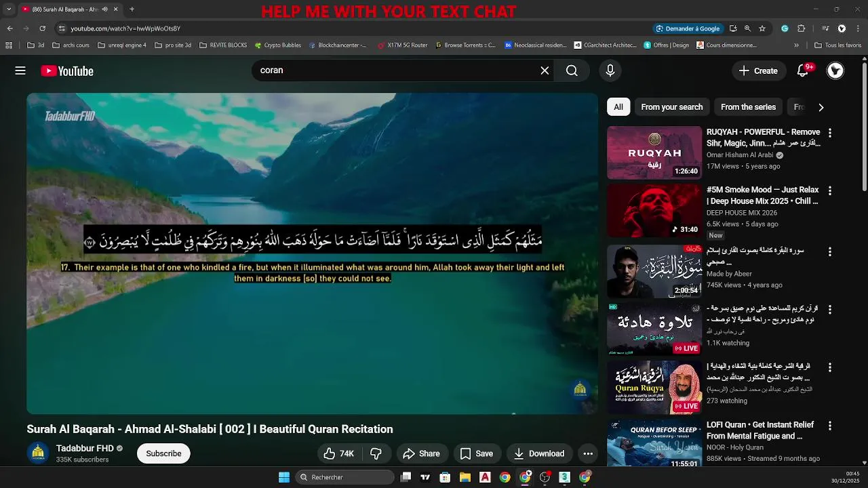Dislike the video with thumbs down
Screen dimensions: 868x488
tap(376, 453)
